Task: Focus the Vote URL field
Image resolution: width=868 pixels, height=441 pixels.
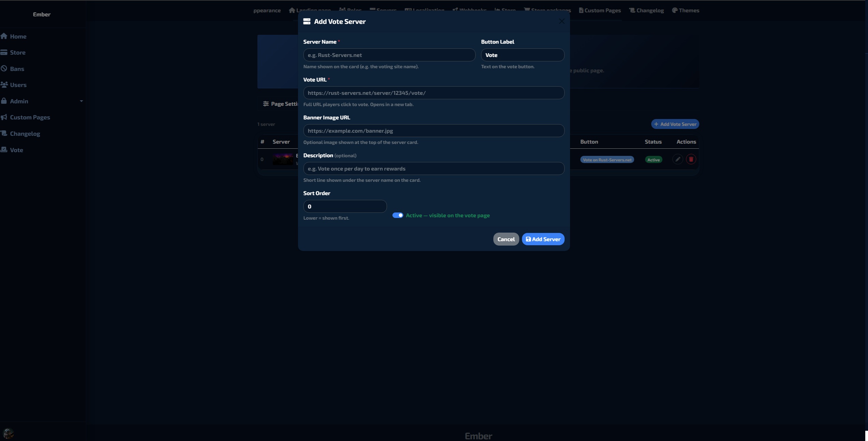Action: pos(433,93)
